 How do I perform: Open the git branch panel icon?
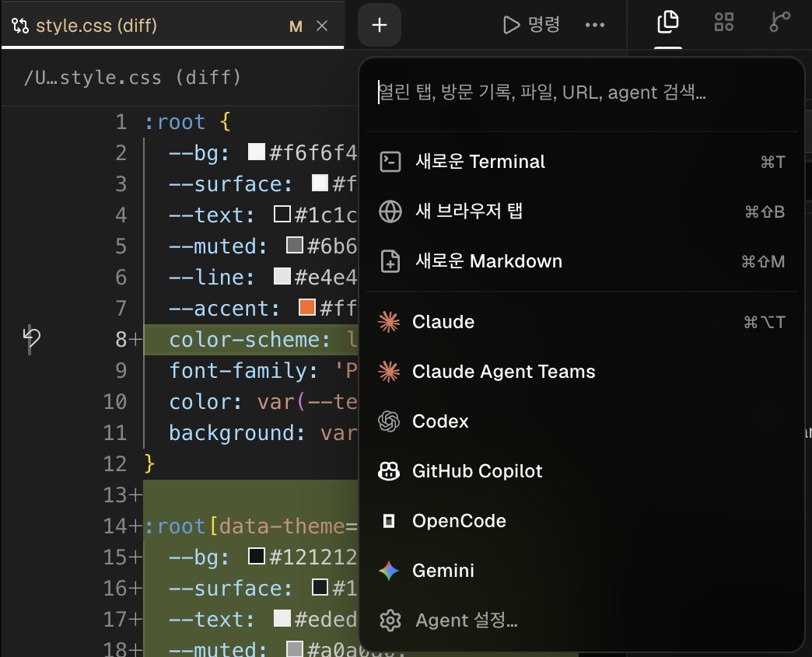tap(779, 23)
